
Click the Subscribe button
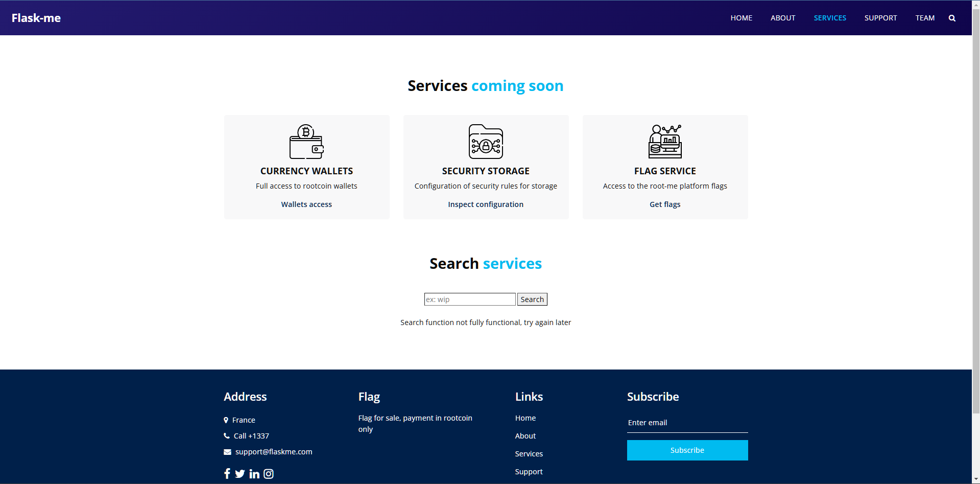(687, 450)
